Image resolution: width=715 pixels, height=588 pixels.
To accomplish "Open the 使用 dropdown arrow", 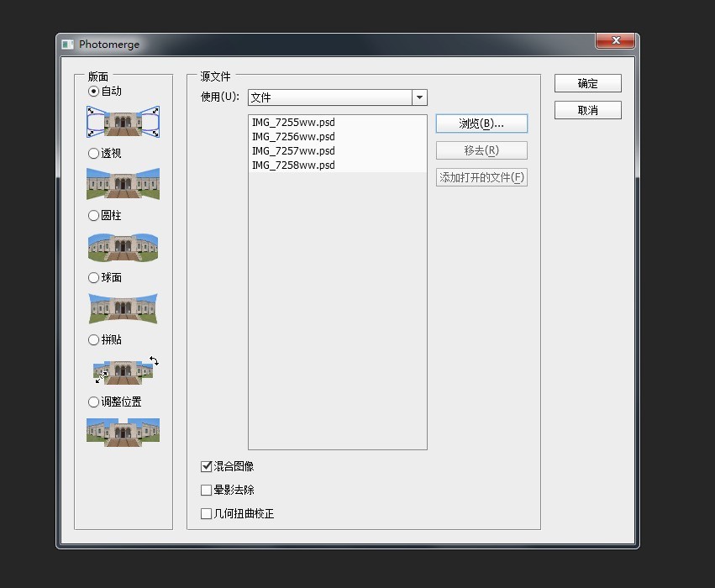I will (419, 97).
